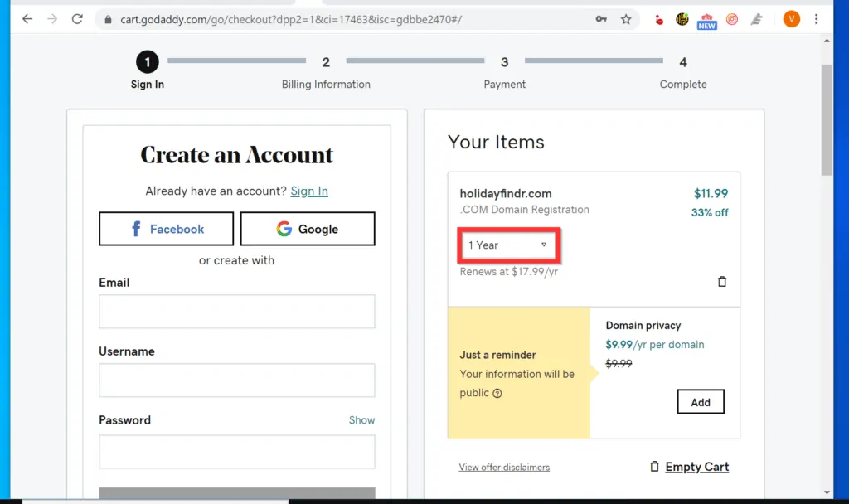The image size is (849, 504).
Task: Open the red extension icon
Action: tap(658, 20)
